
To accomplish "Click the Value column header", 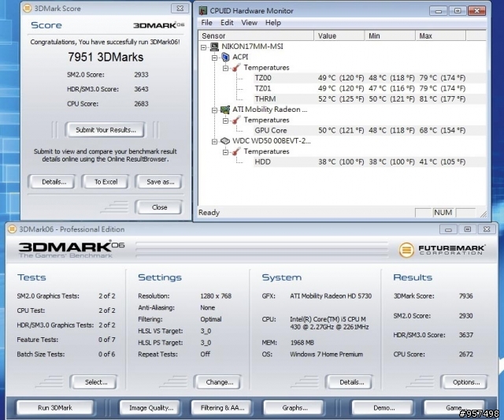I will pos(339,35).
